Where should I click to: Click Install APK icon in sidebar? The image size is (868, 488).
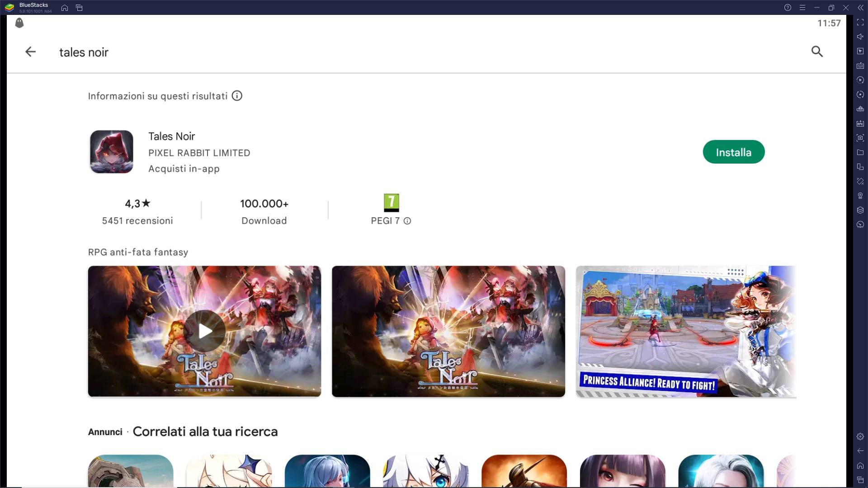[860, 123]
